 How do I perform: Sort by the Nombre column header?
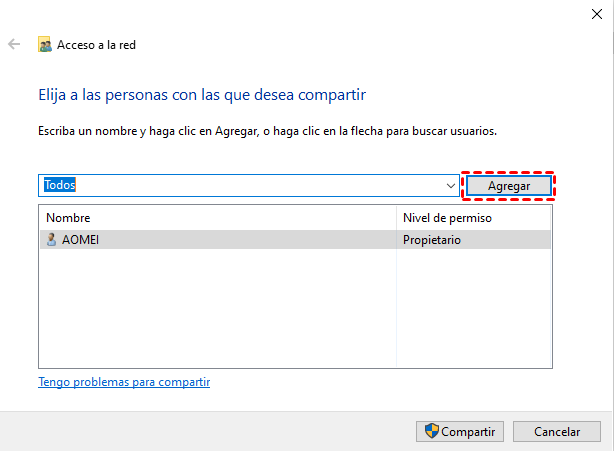[68, 218]
